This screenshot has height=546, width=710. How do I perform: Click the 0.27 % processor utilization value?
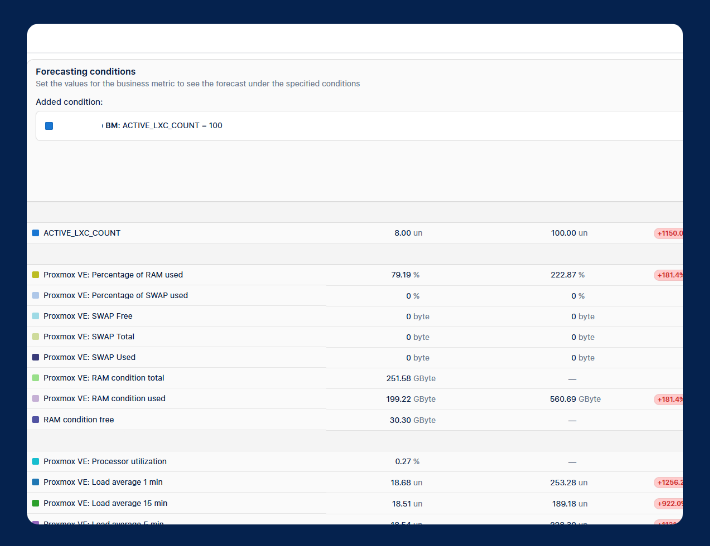pos(407,461)
